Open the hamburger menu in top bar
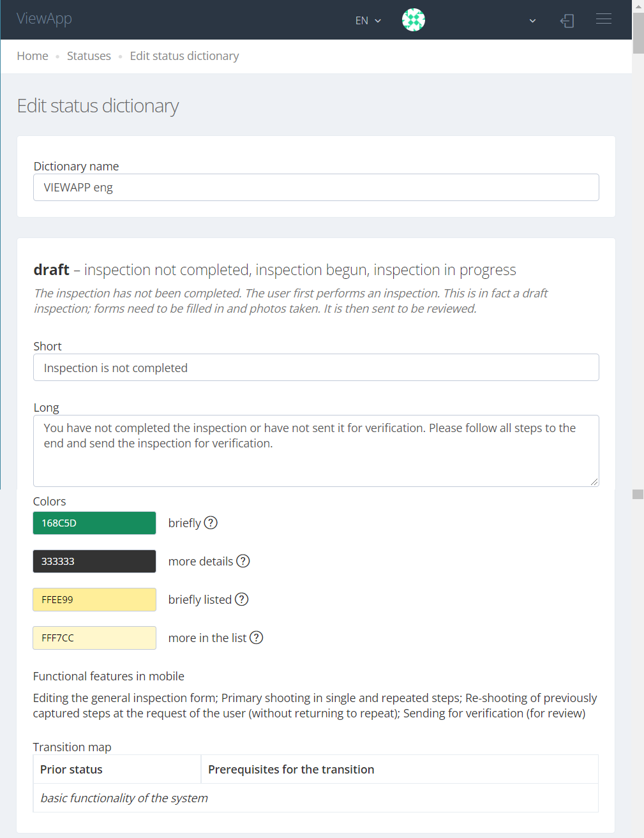The width and height of the screenshot is (644, 838). 604,19
